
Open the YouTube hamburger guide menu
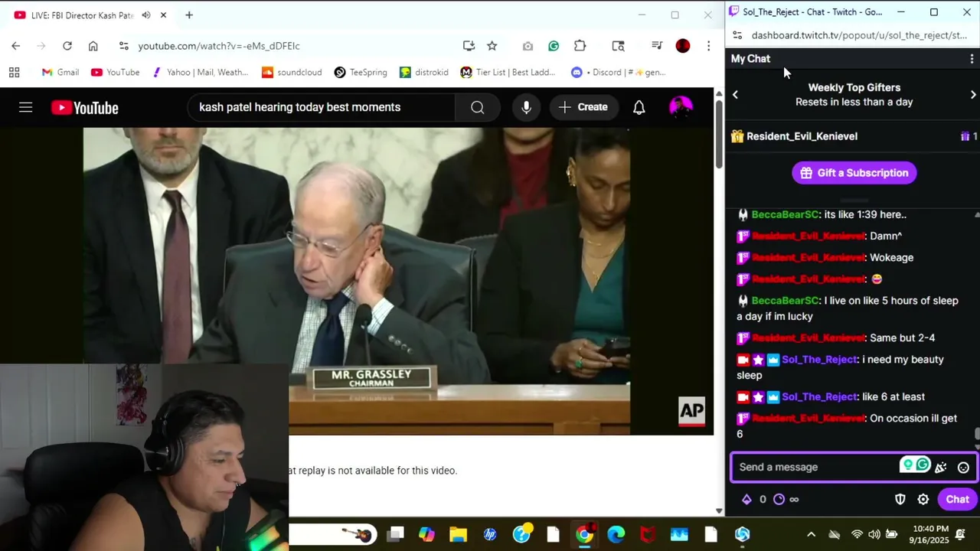pos(25,108)
